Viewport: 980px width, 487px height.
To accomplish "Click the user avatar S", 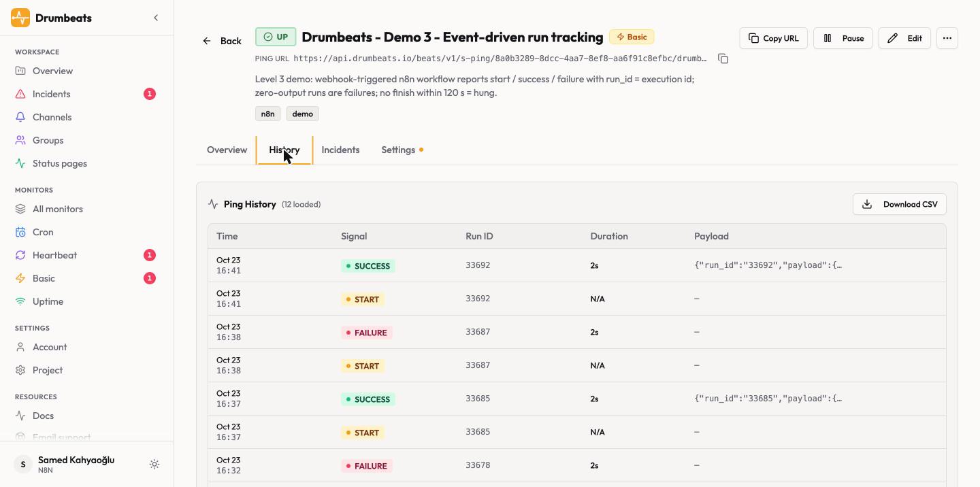I will pos(23,465).
